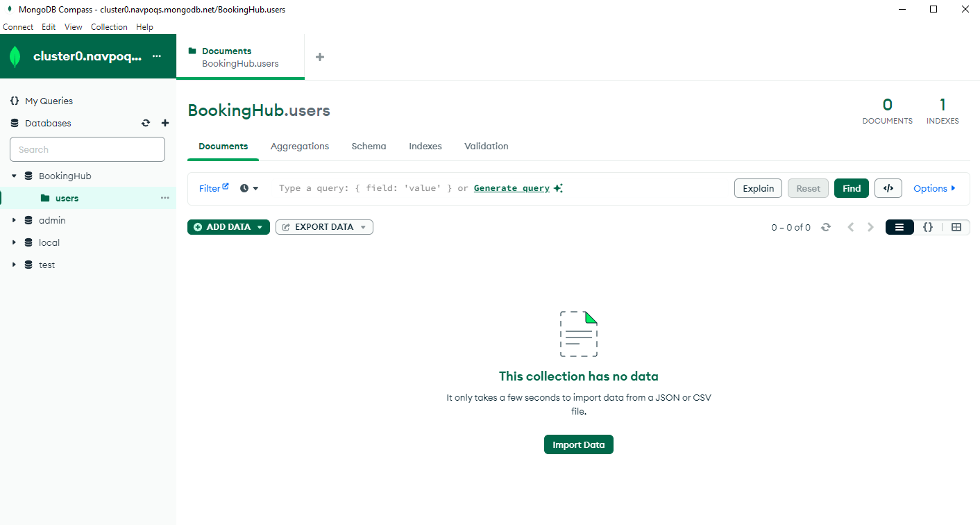Click the cluster0.navpoq... connection name

(87, 56)
